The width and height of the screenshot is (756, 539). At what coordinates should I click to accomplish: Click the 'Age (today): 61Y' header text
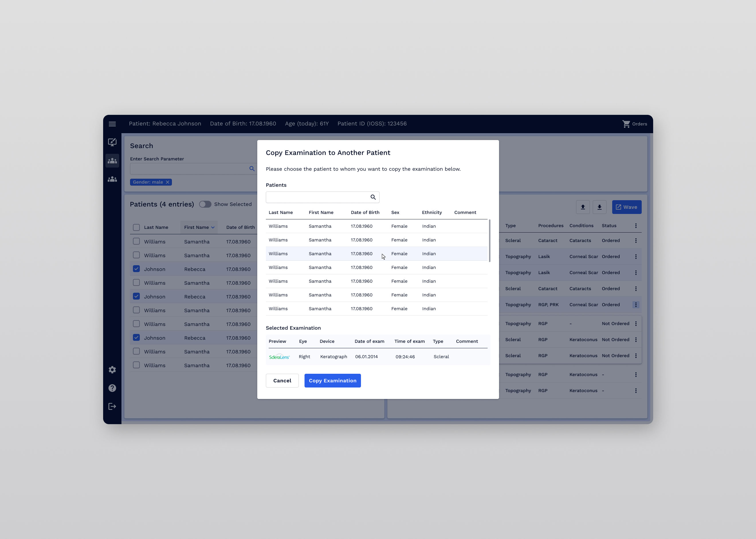click(307, 124)
